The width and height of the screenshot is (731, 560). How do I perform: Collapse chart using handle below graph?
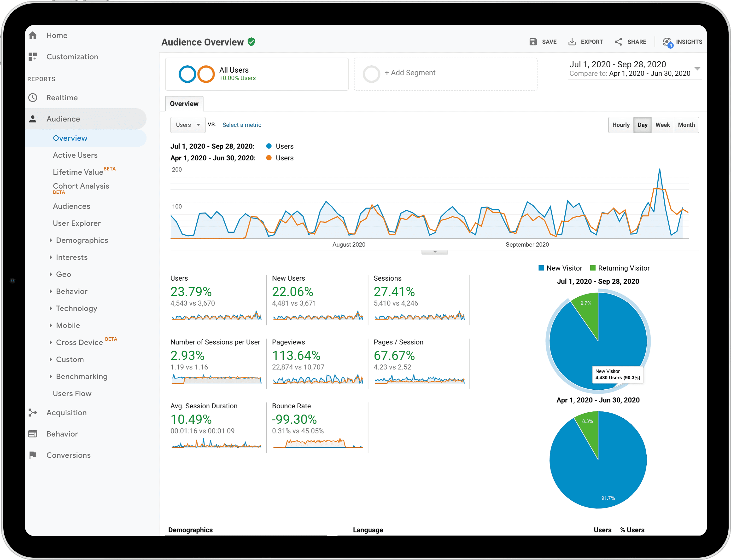coord(434,252)
